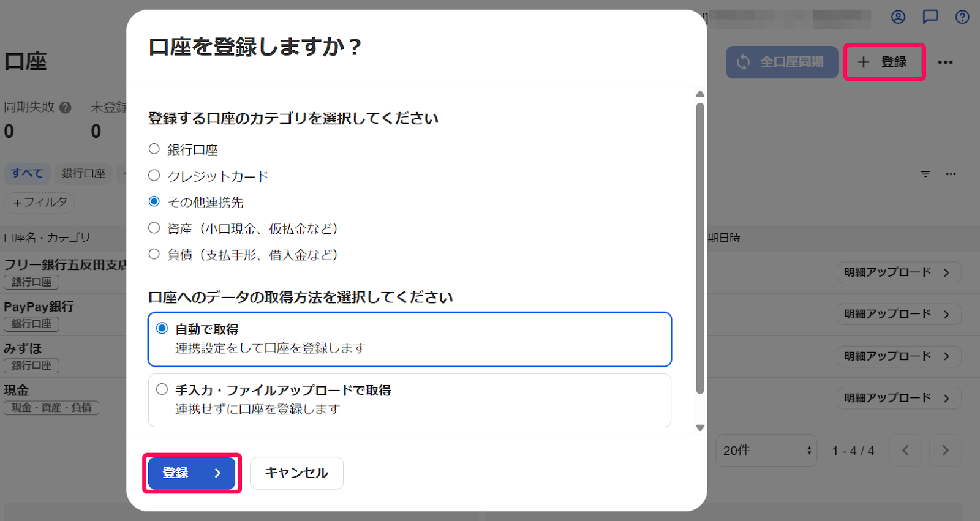Viewport: 980px width, 521px height.
Task: Click the help question mark icon
Action: [x=962, y=17]
